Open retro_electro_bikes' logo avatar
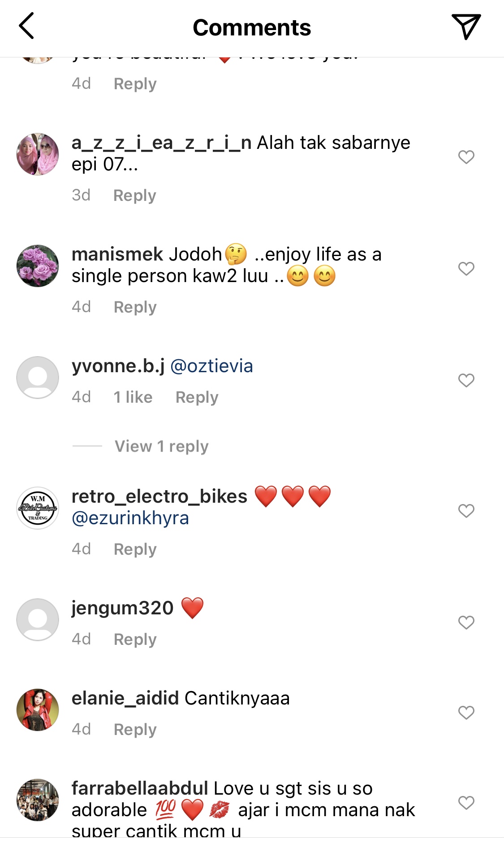This screenshot has width=504, height=848. (x=38, y=508)
